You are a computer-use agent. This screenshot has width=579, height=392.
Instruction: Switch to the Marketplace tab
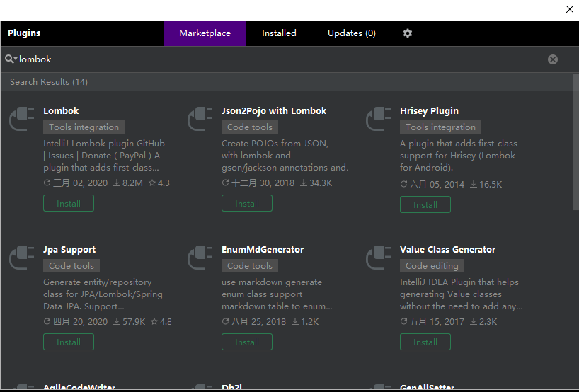205,33
